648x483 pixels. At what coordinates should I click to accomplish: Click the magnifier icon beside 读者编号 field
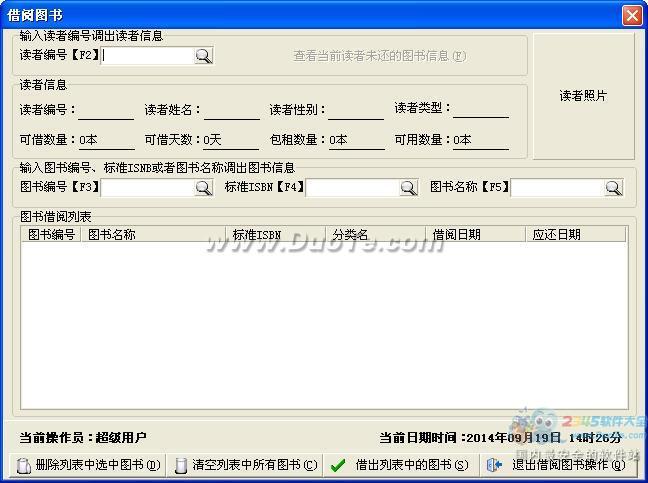[203, 57]
